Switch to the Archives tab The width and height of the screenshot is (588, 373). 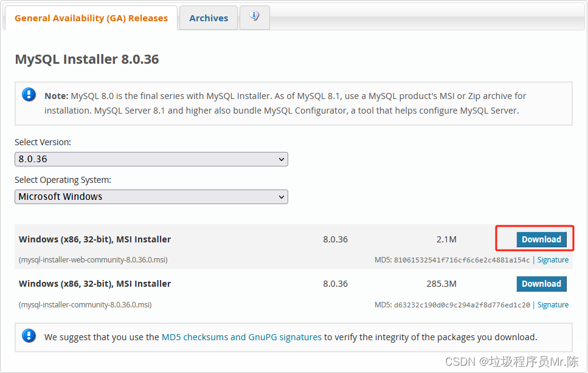(209, 18)
